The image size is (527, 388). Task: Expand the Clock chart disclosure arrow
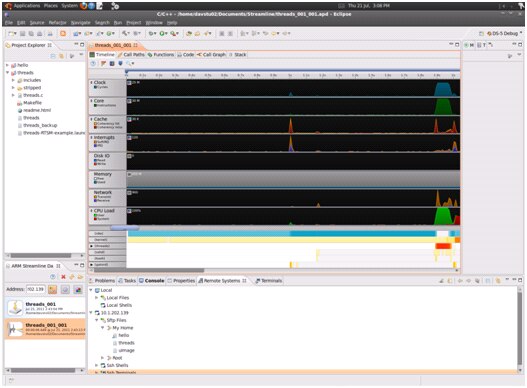[91, 82]
